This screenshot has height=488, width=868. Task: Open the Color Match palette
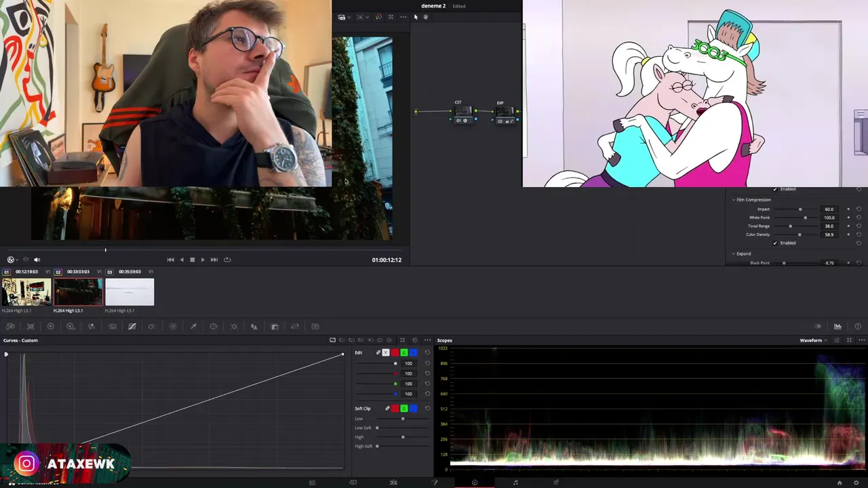click(x=31, y=326)
